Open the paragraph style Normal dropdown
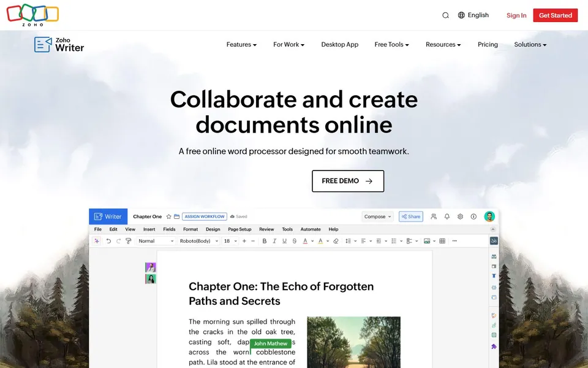The image size is (588, 368). (156, 241)
